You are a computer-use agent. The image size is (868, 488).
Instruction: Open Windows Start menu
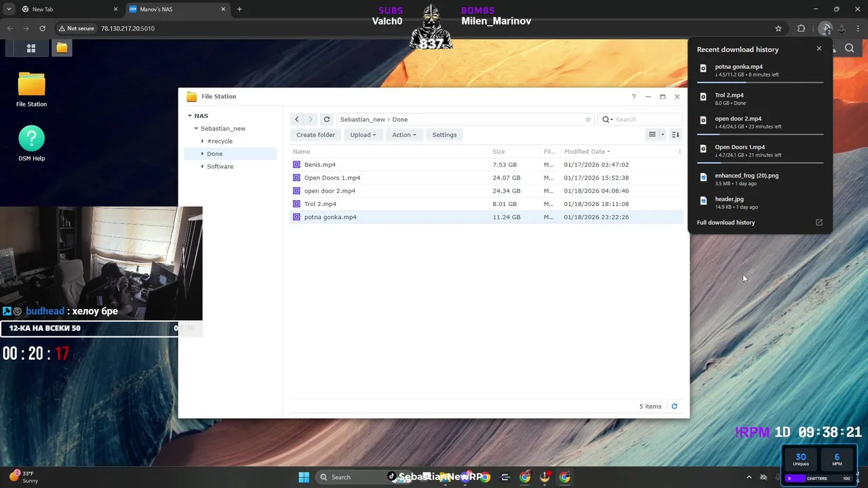[304, 477]
